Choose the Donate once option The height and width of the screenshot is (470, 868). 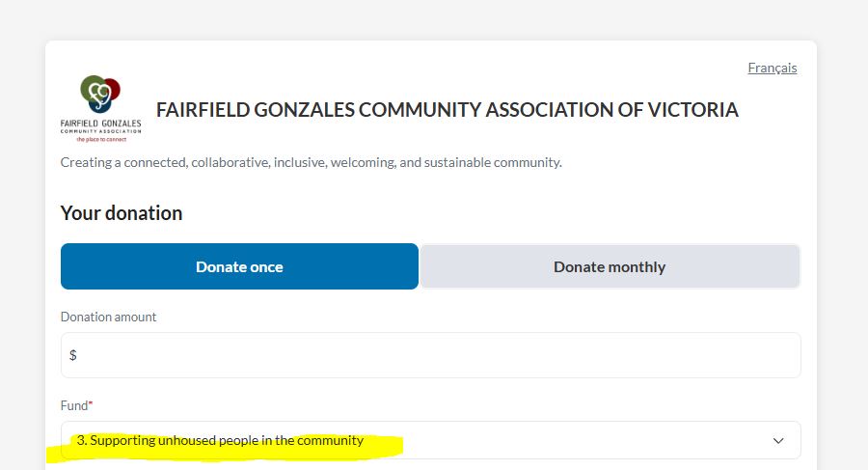click(x=239, y=266)
